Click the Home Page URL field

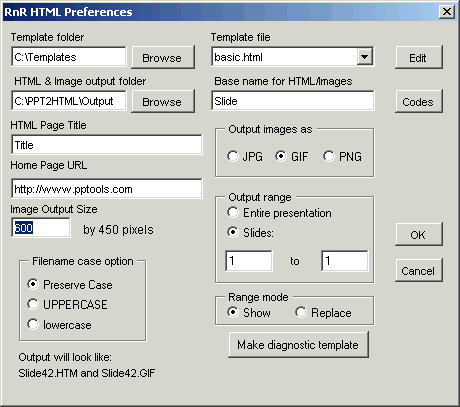click(107, 189)
